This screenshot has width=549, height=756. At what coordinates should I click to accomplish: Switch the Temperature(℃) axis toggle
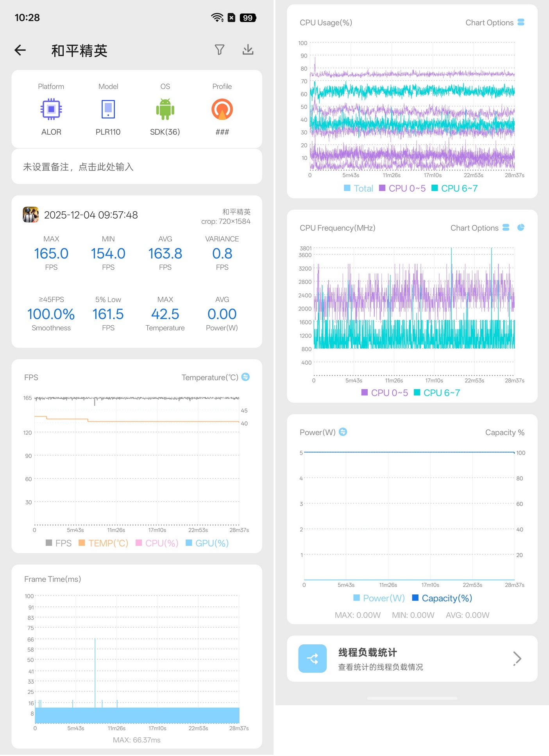click(x=245, y=377)
